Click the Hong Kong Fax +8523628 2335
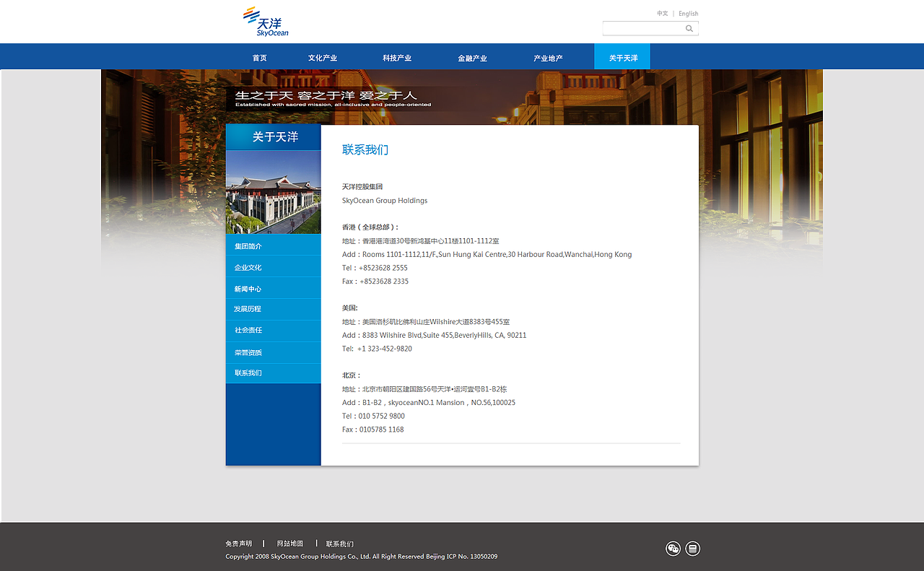924x571 pixels. coord(375,282)
